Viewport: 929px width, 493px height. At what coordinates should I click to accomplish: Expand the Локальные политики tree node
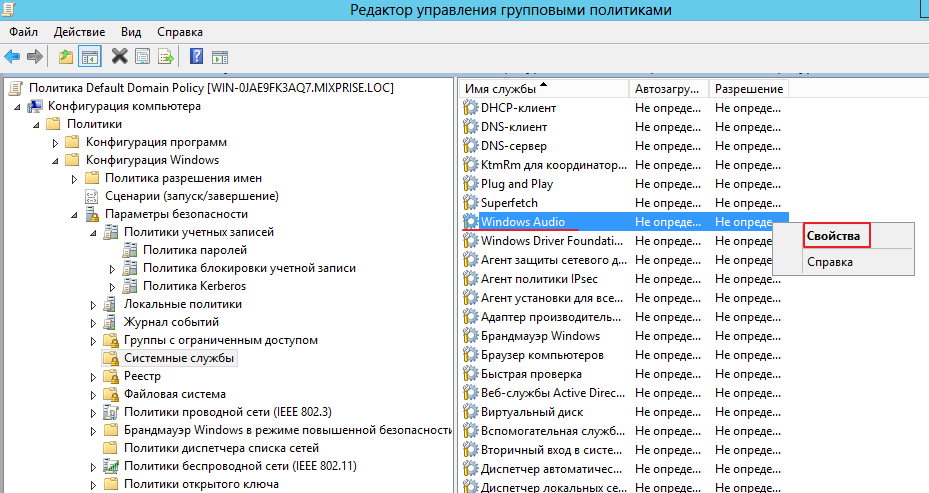point(94,304)
